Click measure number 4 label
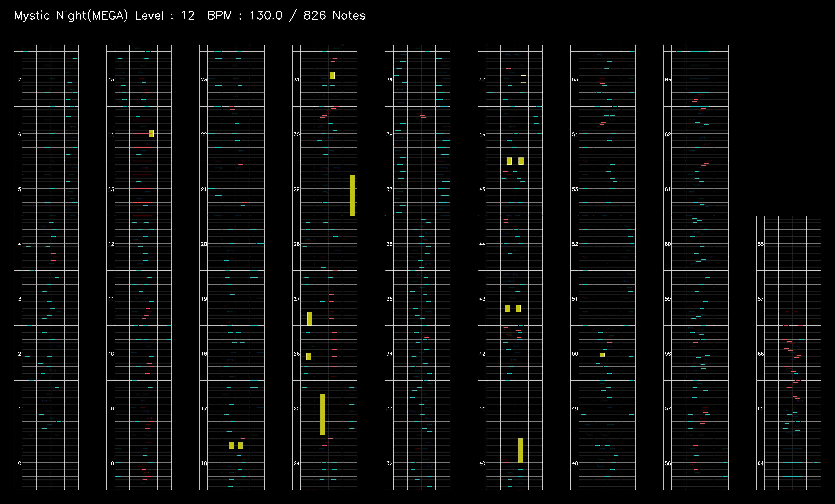835x504 pixels. tap(20, 244)
